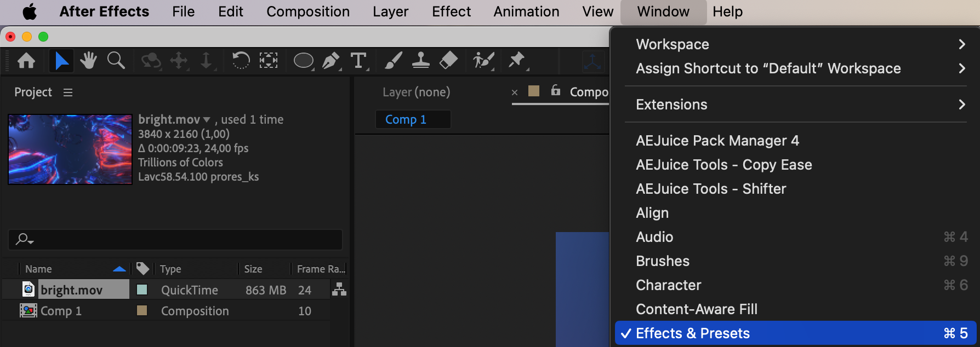
Task: Choose the Clone Stamp tool
Action: coord(420,60)
